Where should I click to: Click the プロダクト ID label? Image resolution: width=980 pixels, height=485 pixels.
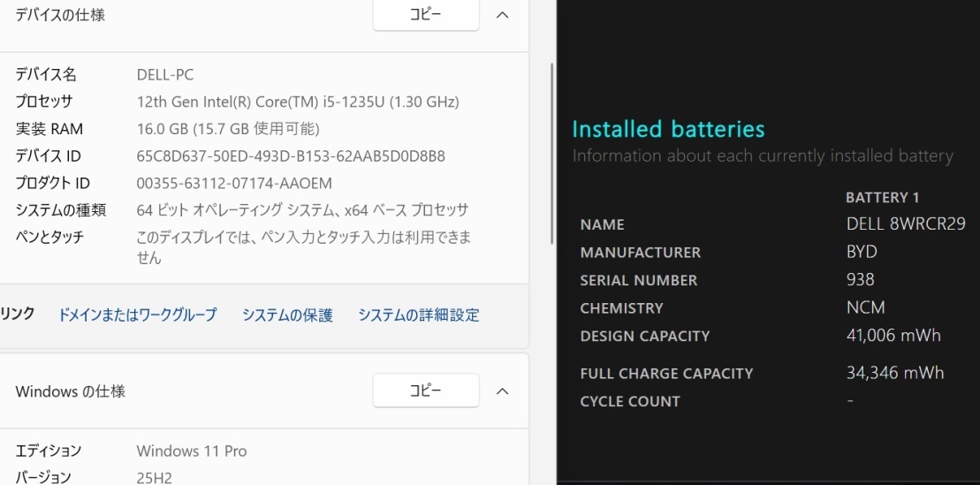click(x=52, y=183)
